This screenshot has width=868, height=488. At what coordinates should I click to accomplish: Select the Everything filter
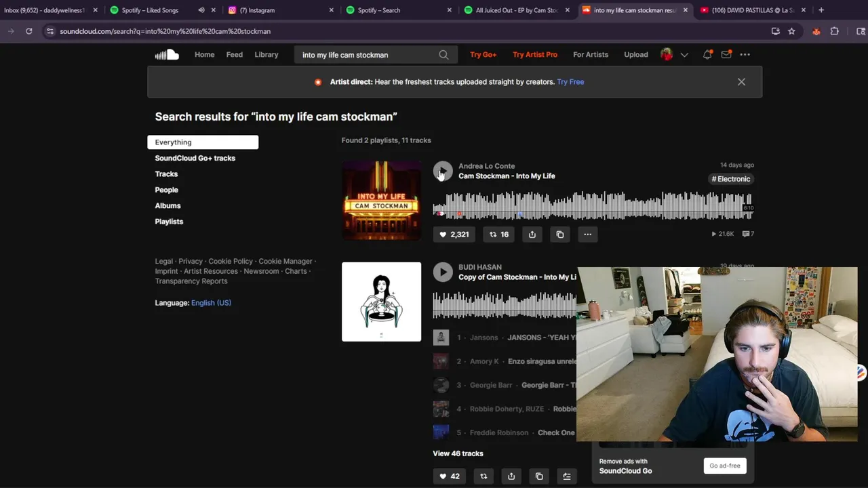tap(203, 142)
